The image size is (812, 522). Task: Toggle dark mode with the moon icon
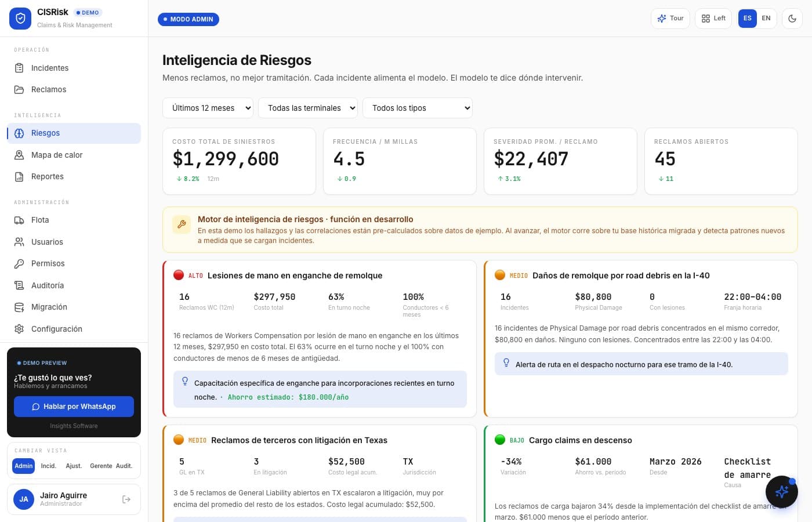tap(792, 19)
